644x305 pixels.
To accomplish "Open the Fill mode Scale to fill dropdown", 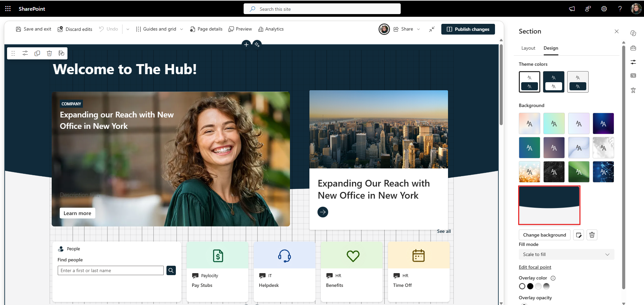I will click(x=566, y=254).
